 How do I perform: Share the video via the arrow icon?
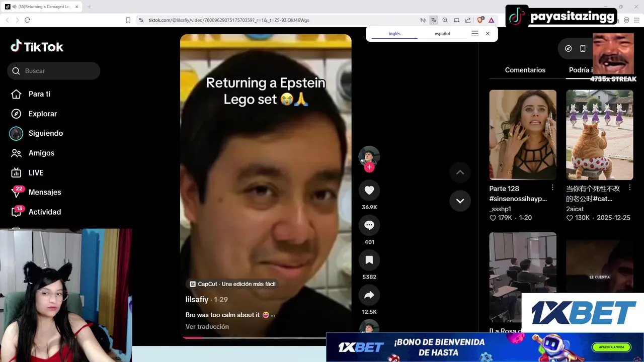[x=369, y=295]
